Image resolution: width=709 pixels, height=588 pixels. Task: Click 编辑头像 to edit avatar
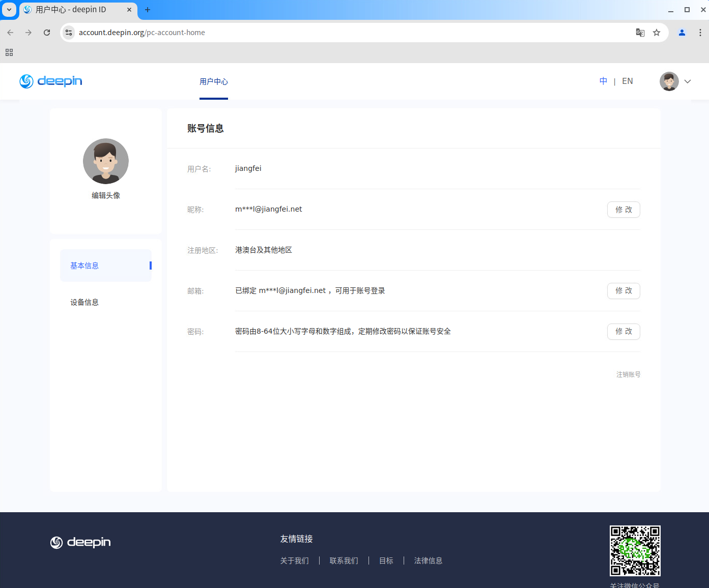pyautogui.click(x=106, y=196)
